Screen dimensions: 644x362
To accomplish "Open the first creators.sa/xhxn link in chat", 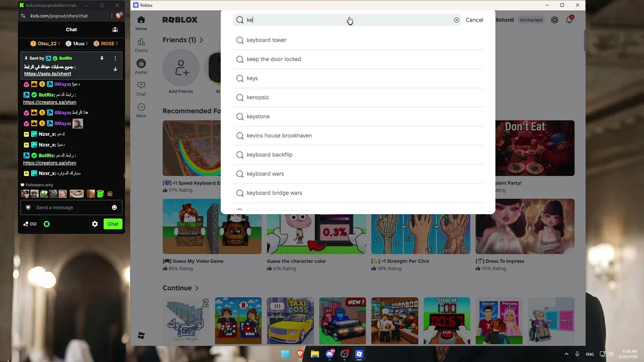I will 50,102.
